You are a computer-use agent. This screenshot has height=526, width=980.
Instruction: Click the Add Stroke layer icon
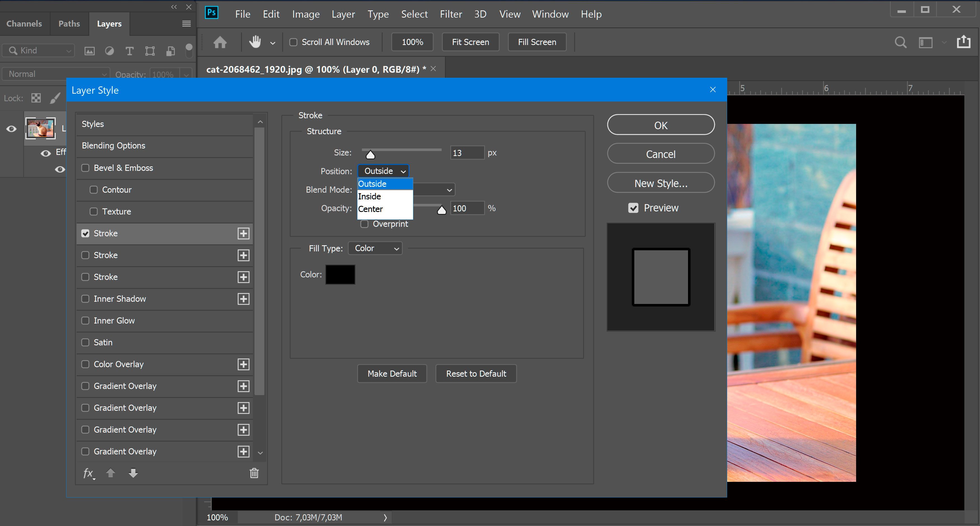coord(244,233)
